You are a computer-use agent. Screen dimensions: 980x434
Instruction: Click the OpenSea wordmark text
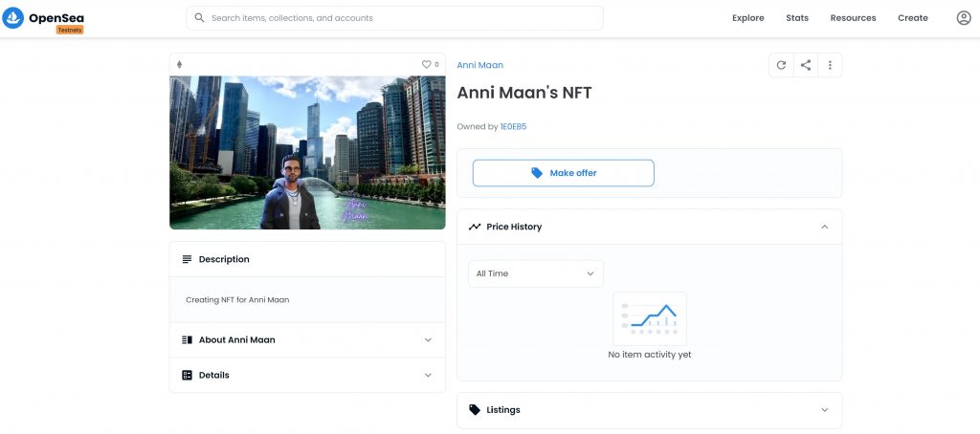pyautogui.click(x=56, y=17)
